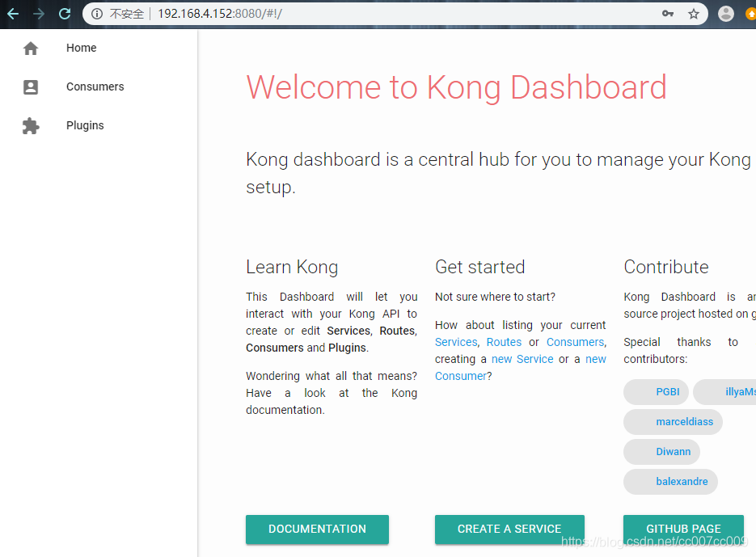
Task: Click the browser back arrow
Action: pyautogui.click(x=13, y=14)
